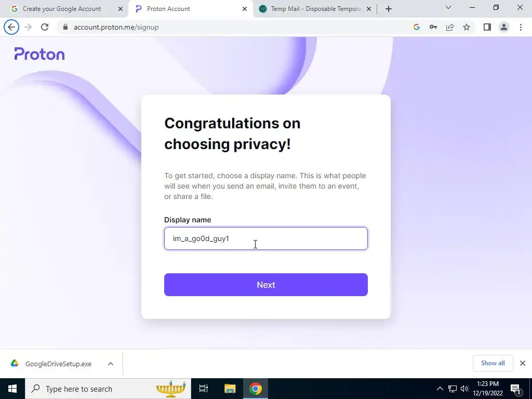Click Show all downloads button
This screenshot has width=532, height=399.
click(493, 363)
